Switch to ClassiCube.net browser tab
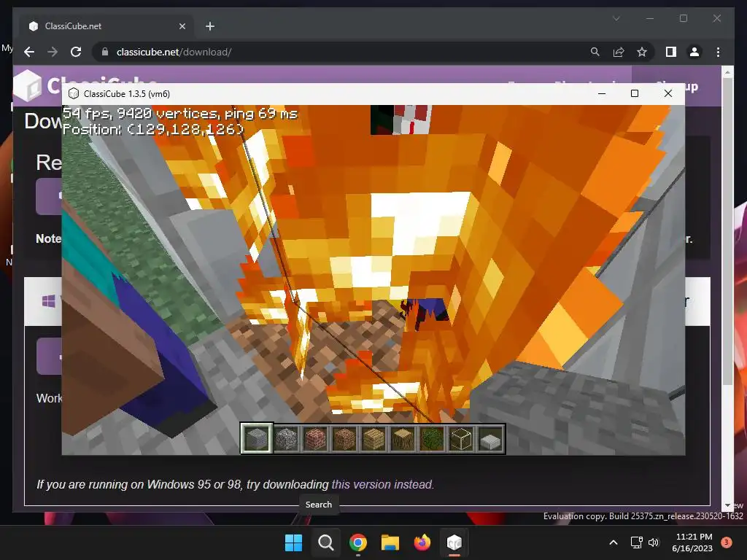747x560 pixels. (107, 26)
